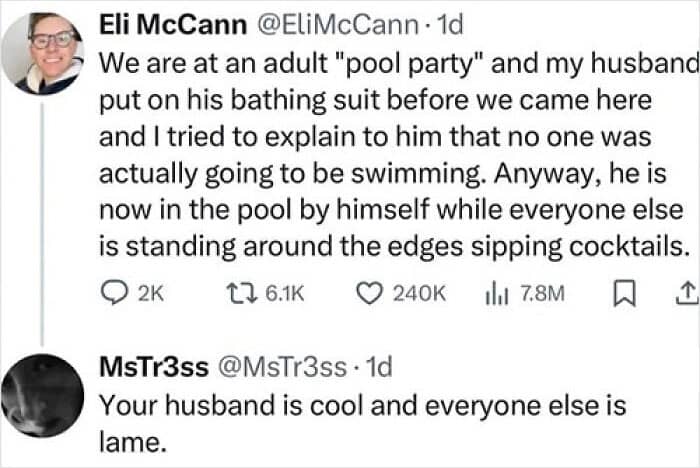
Task: Open view analytics bar chart icon
Action: [493, 293]
